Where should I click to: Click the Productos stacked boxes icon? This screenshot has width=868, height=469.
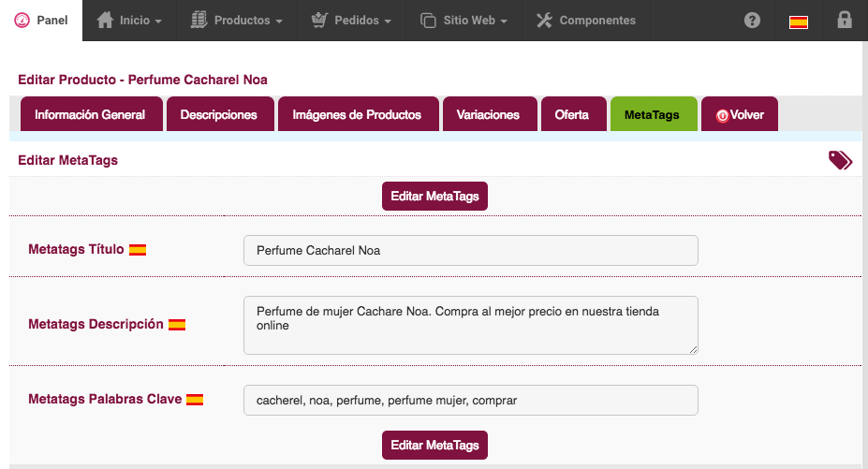(x=199, y=20)
